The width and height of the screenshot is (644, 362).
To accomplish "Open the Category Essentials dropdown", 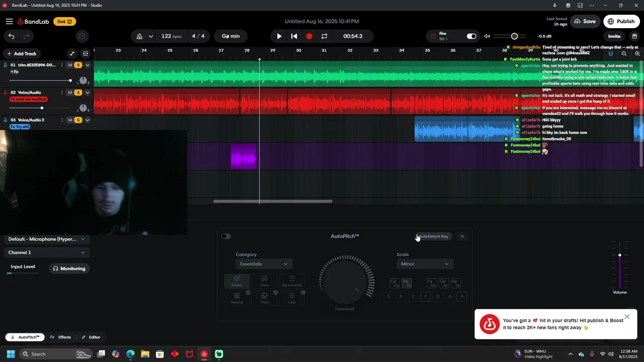I will [x=264, y=264].
